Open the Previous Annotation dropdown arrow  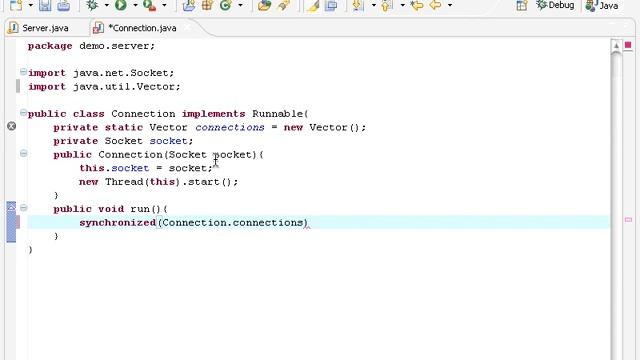(402, 5)
